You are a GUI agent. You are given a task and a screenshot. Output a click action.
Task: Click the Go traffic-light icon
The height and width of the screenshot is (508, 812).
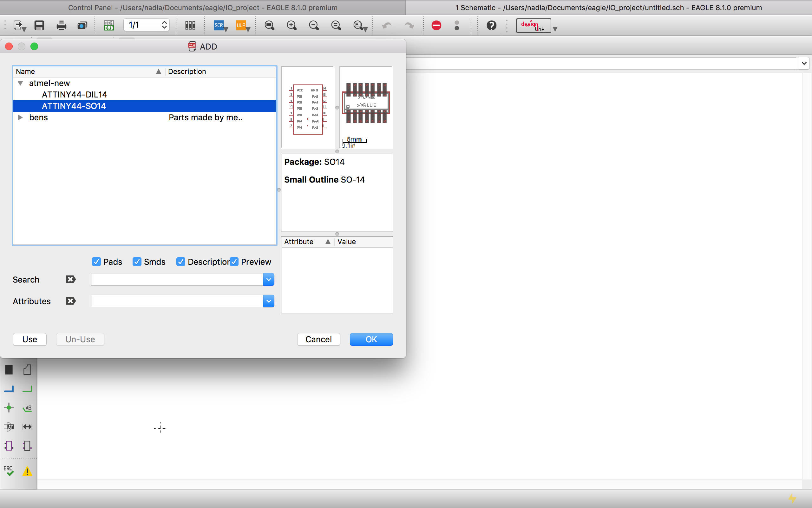coord(457,25)
